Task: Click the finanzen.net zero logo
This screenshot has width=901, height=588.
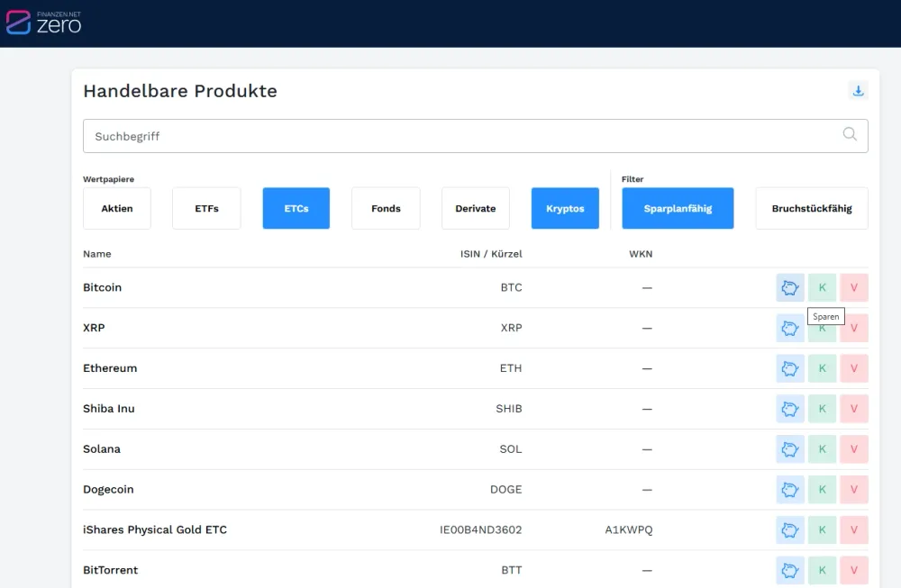Action: [43, 23]
